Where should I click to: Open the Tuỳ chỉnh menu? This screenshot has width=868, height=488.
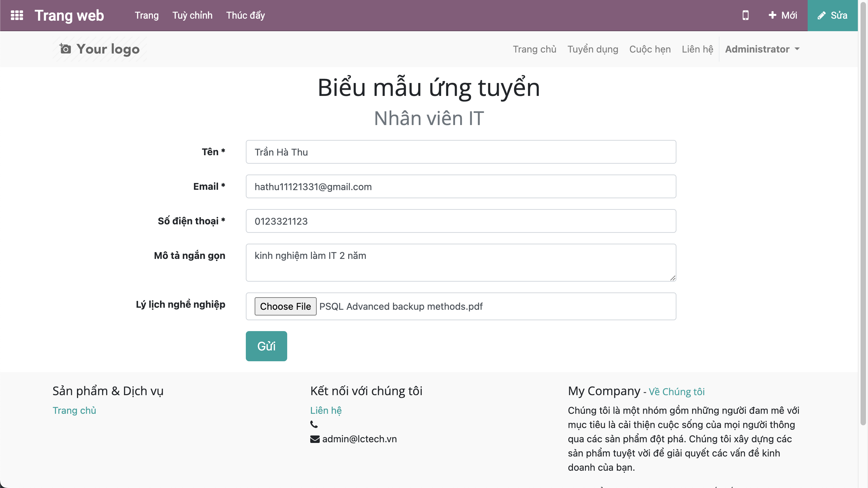point(192,15)
